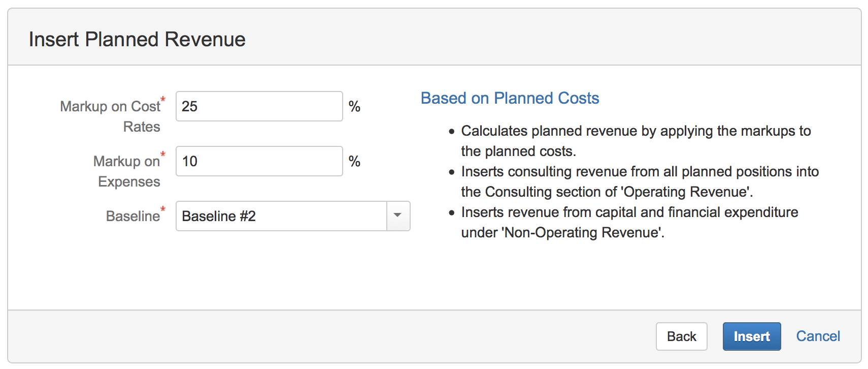868x369 pixels.
Task: Focus the Markup on Expenses input field
Action: pyautogui.click(x=259, y=161)
